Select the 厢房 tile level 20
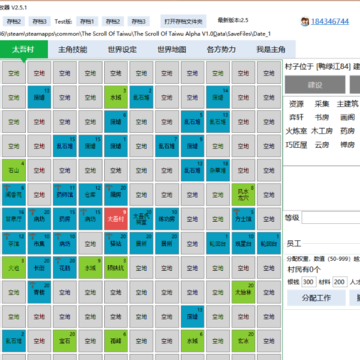360x360 pixels. tap(116, 195)
